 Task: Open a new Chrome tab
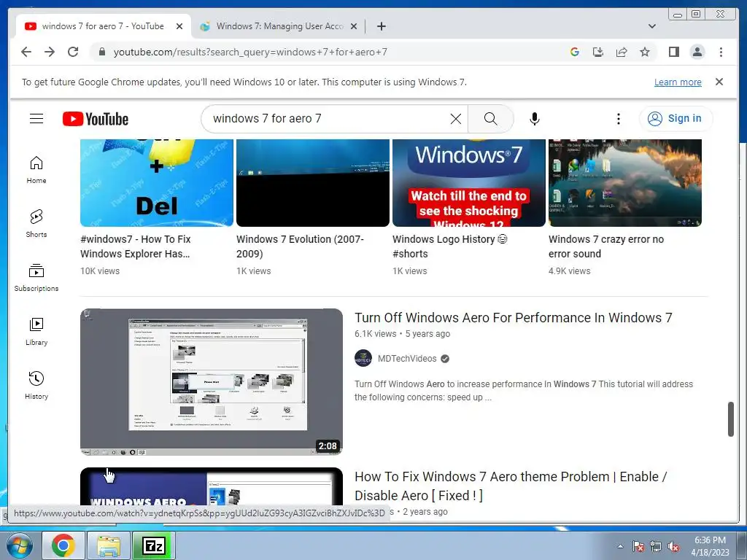tap(382, 26)
